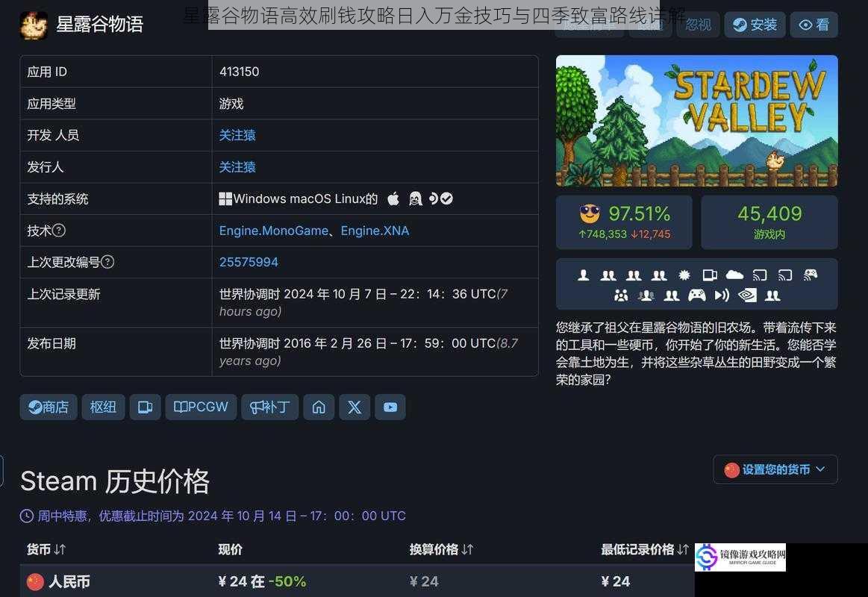
Task: Click the remote play phone-tablet feature icon
Action: pos(710,275)
